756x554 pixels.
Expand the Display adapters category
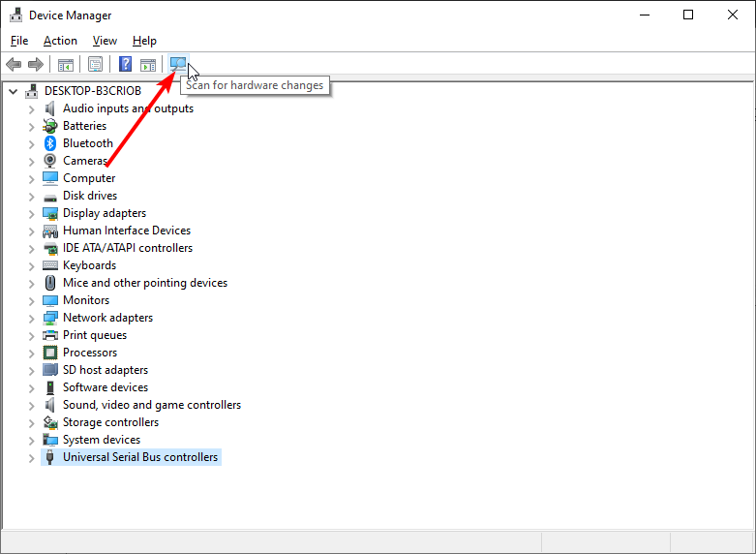point(31,213)
